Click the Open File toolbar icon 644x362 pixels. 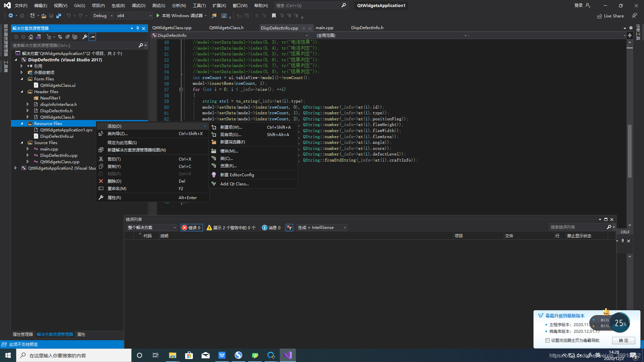point(44,16)
